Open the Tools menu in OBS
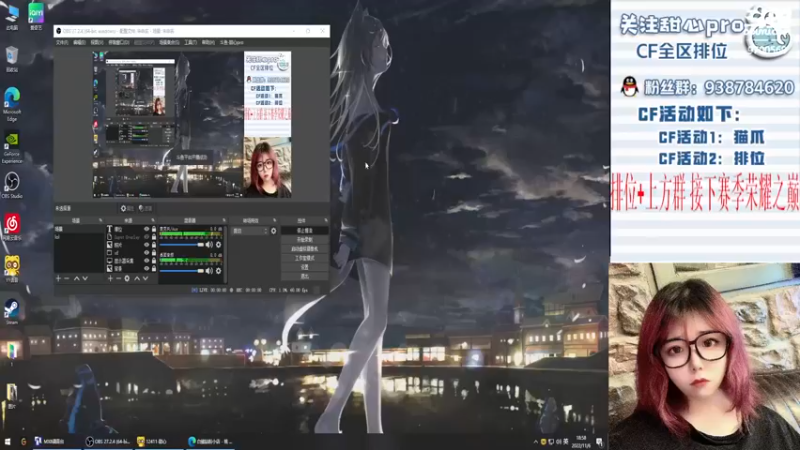The width and height of the screenshot is (800, 450). coord(190,42)
